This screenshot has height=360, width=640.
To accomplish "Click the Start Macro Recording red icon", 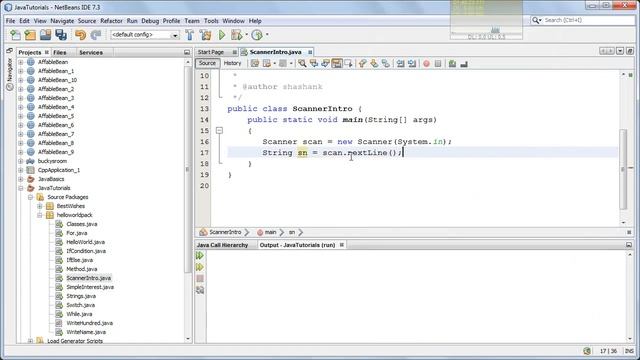I will (426, 64).
